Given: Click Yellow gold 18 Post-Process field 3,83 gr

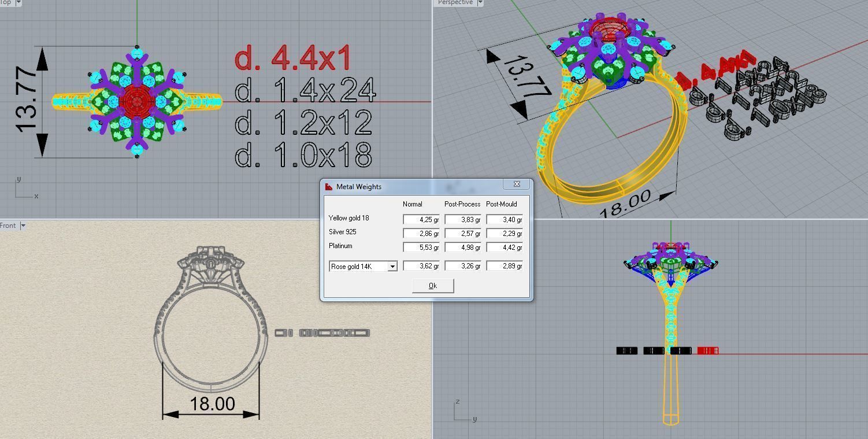Looking at the screenshot, I should [x=463, y=219].
